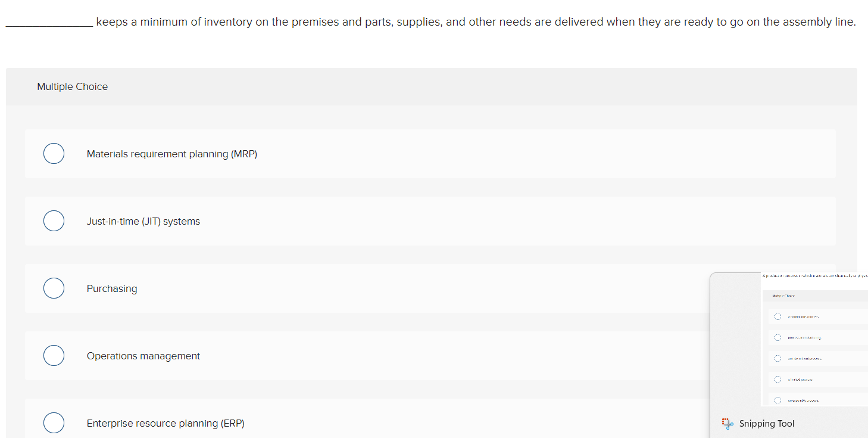Select the Materials requirement planning (MRP) radio button
The image size is (868, 438).
[54, 153]
